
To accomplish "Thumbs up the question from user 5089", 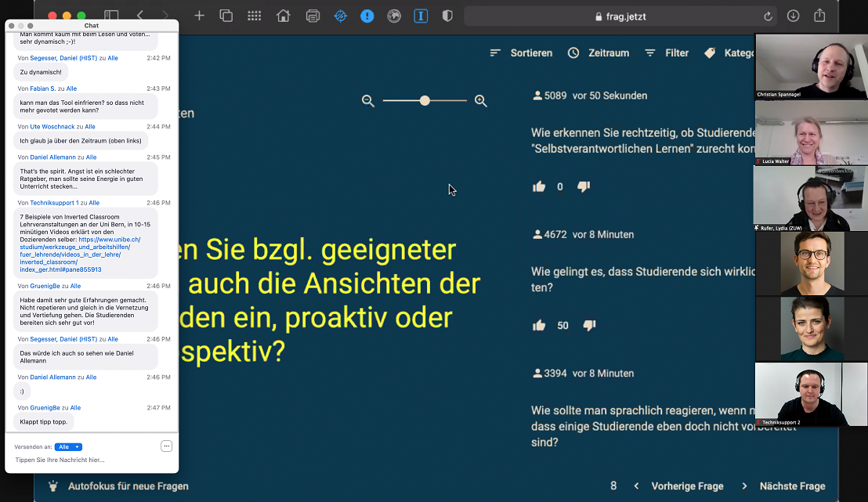I will (x=539, y=186).
